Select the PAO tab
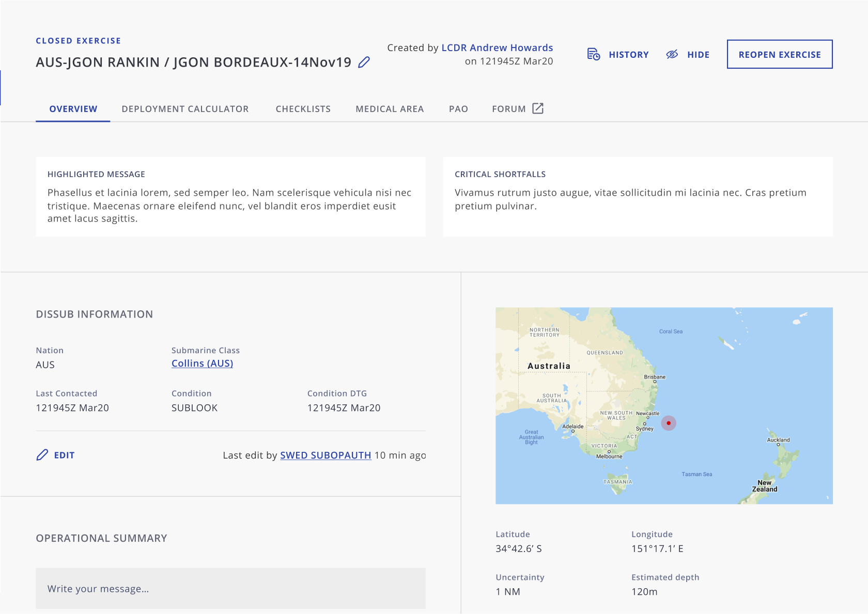The width and height of the screenshot is (868, 614). (x=458, y=109)
